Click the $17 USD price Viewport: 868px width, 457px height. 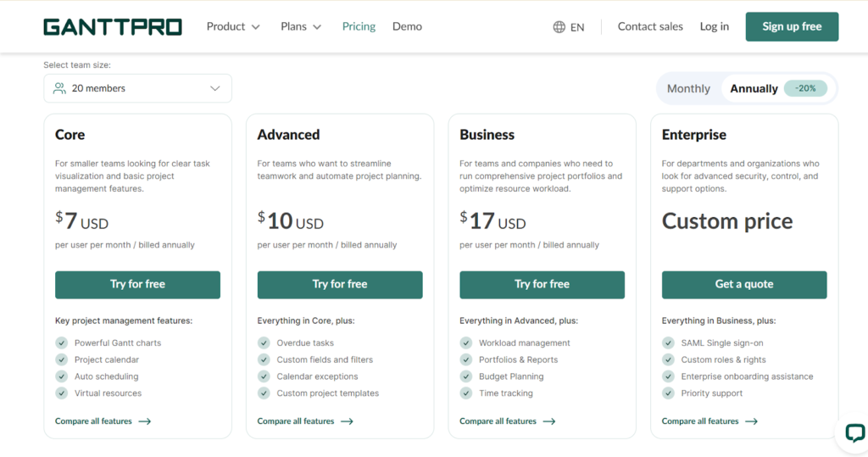click(492, 221)
